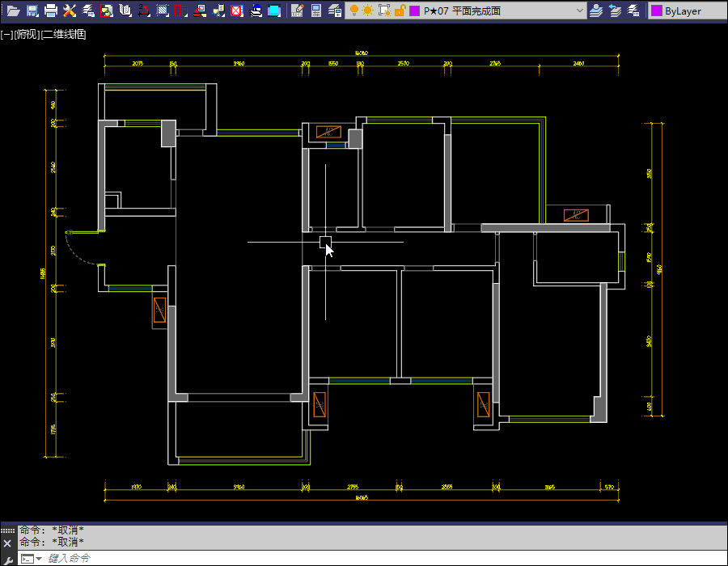
Task: Toggle the layer on/off lightbulb icon
Action: (353, 11)
